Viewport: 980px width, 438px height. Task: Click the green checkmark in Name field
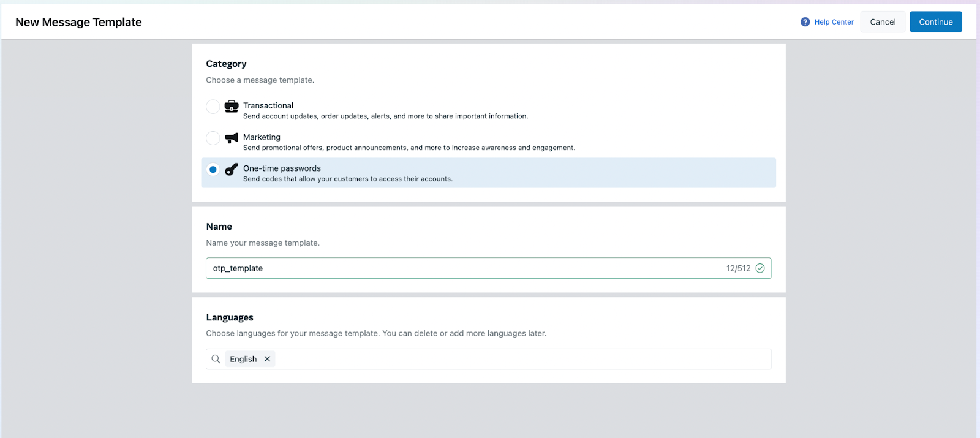tap(760, 268)
